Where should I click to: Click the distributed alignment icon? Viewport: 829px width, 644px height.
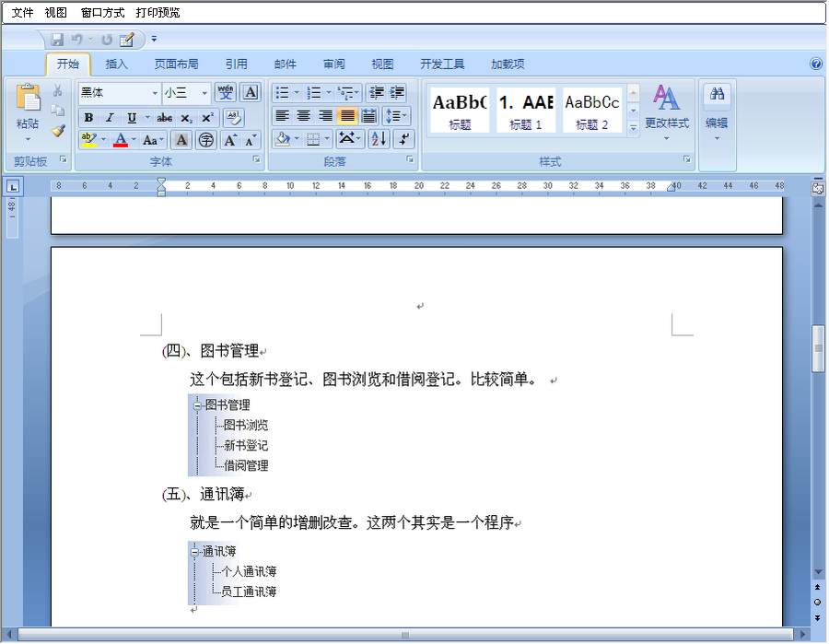[369, 116]
